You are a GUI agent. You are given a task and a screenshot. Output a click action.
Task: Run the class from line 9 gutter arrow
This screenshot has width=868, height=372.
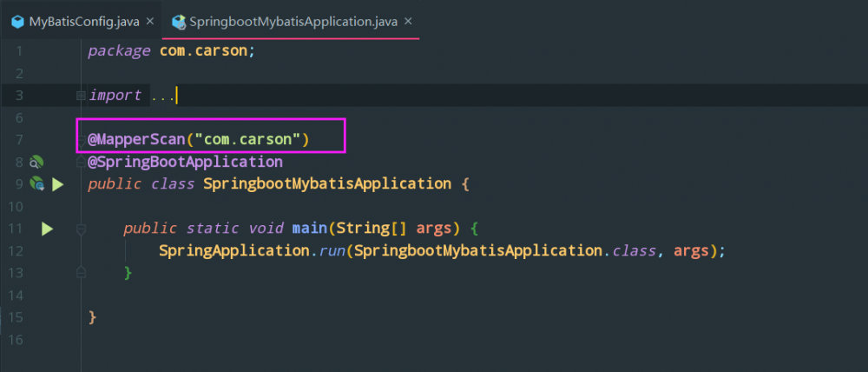tap(57, 184)
